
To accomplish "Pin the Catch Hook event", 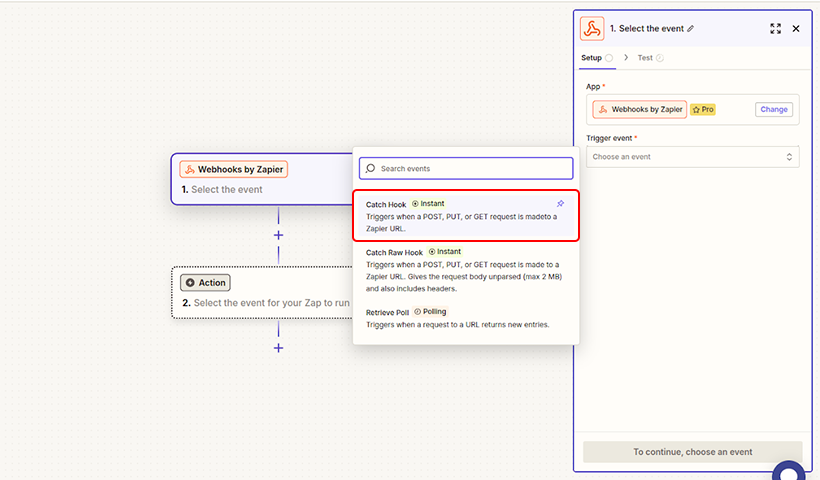I will 560,203.
